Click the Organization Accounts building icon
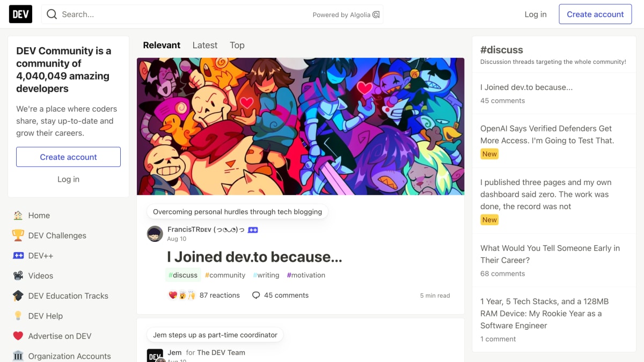Screen dimensions: 644x362 point(18,356)
